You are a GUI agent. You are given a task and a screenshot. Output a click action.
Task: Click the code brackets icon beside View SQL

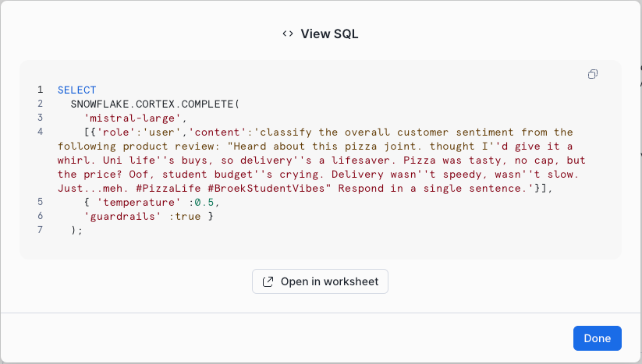pos(288,34)
